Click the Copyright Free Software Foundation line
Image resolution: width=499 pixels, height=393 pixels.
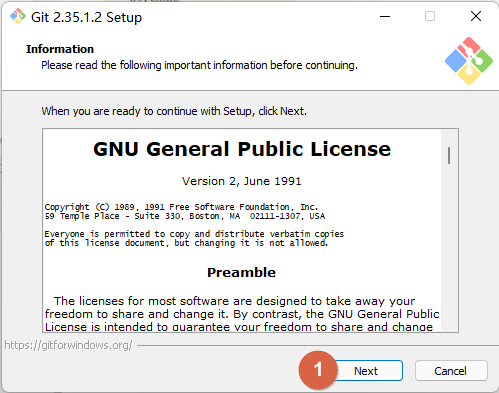(x=181, y=207)
